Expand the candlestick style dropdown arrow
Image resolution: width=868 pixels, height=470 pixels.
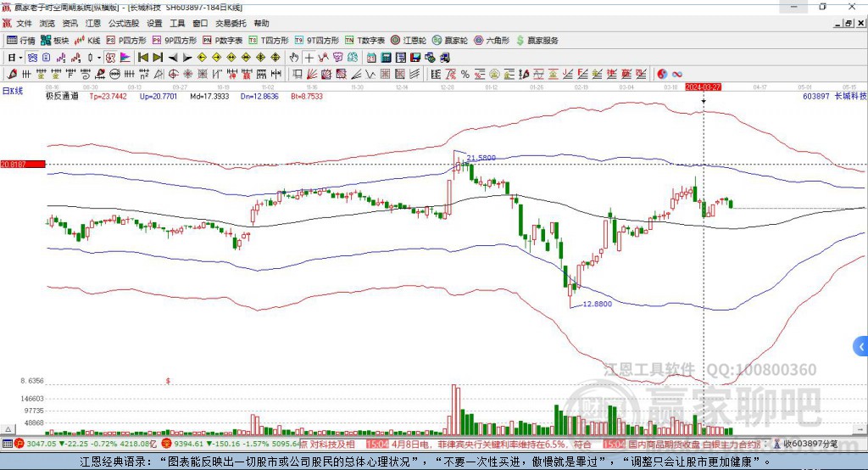point(99,58)
